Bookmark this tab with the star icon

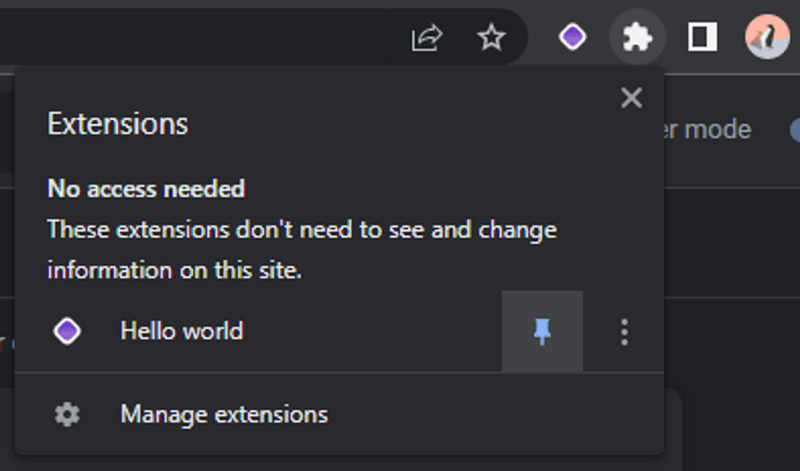click(x=491, y=37)
